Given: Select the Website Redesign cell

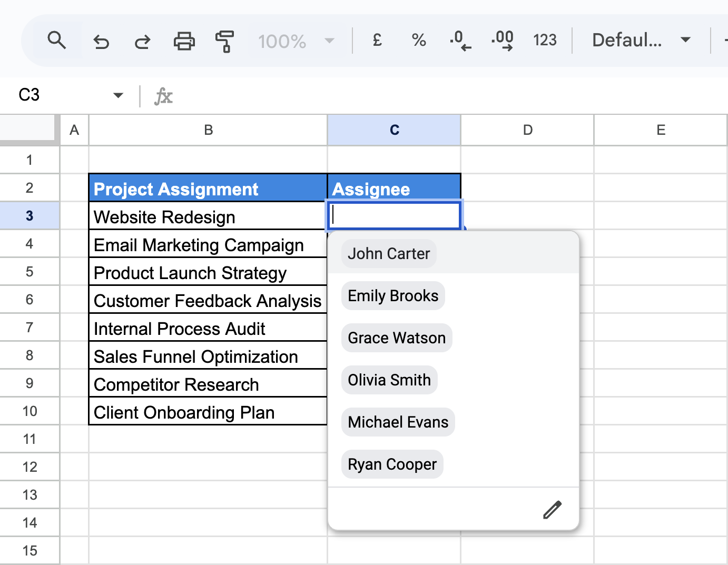Looking at the screenshot, I should [208, 216].
